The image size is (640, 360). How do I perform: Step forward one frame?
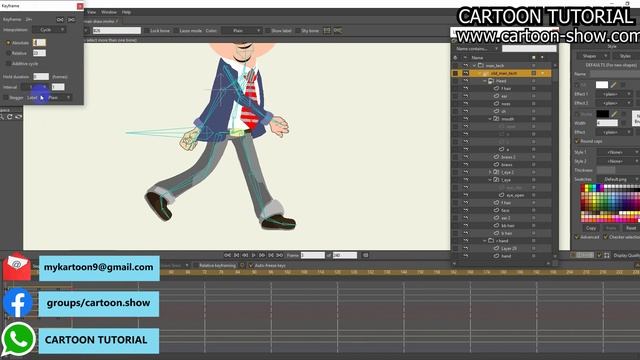coord(262,255)
